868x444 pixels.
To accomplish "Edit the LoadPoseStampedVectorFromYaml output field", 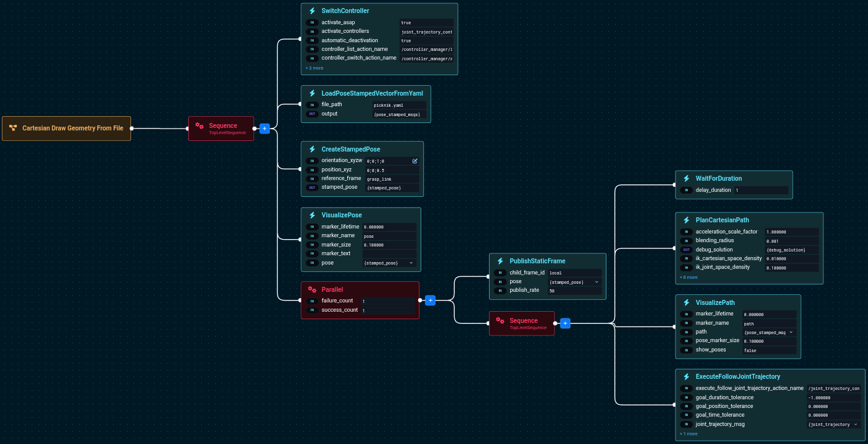I will pyautogui.click(x=400, y=114).
